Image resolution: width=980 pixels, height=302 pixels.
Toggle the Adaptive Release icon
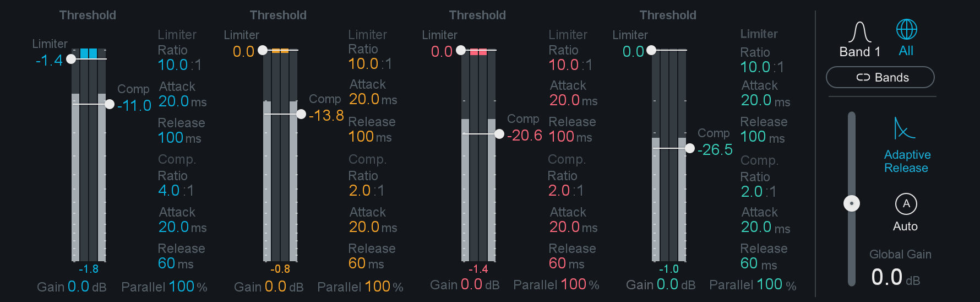(904, 128)
